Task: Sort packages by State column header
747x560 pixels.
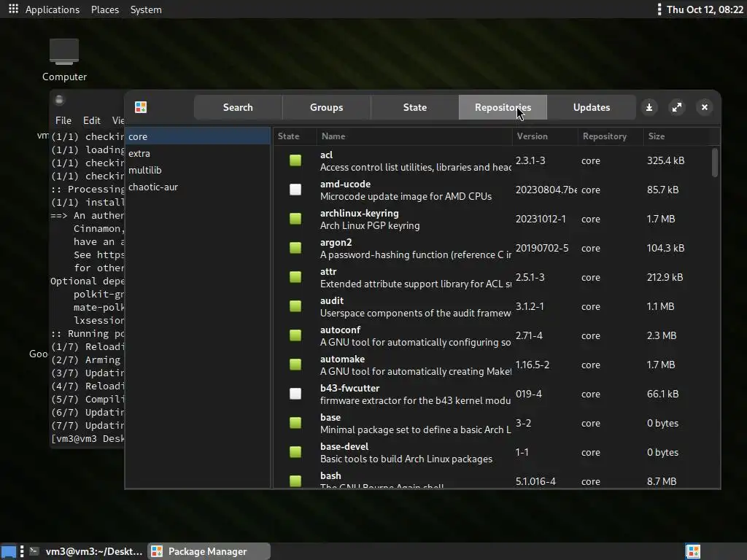Action: pyautogui.click(x=295, y=136)
